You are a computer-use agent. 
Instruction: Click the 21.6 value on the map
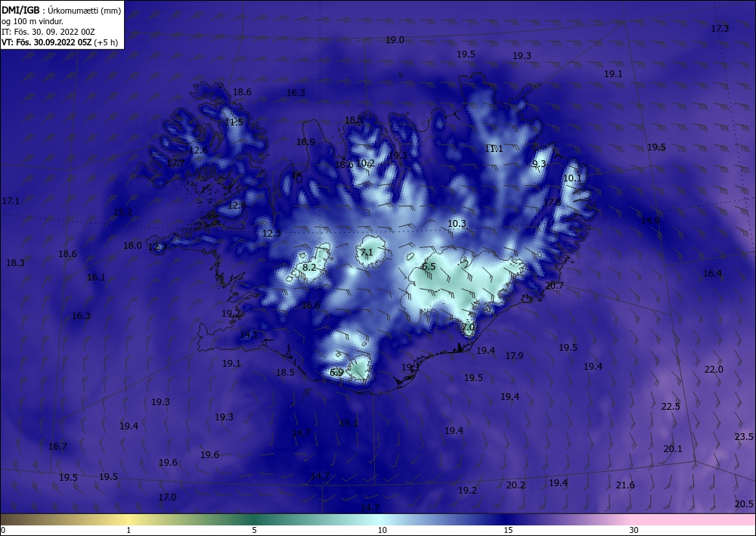625,485
